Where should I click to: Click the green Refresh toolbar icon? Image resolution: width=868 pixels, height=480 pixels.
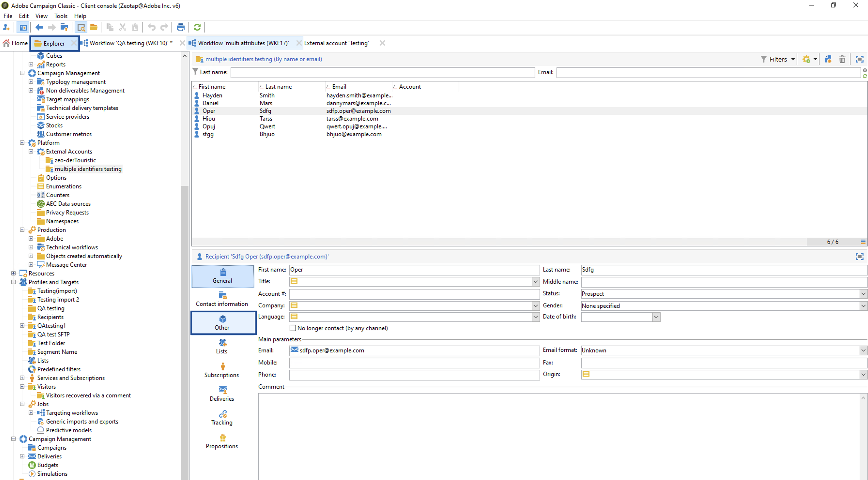197,27
